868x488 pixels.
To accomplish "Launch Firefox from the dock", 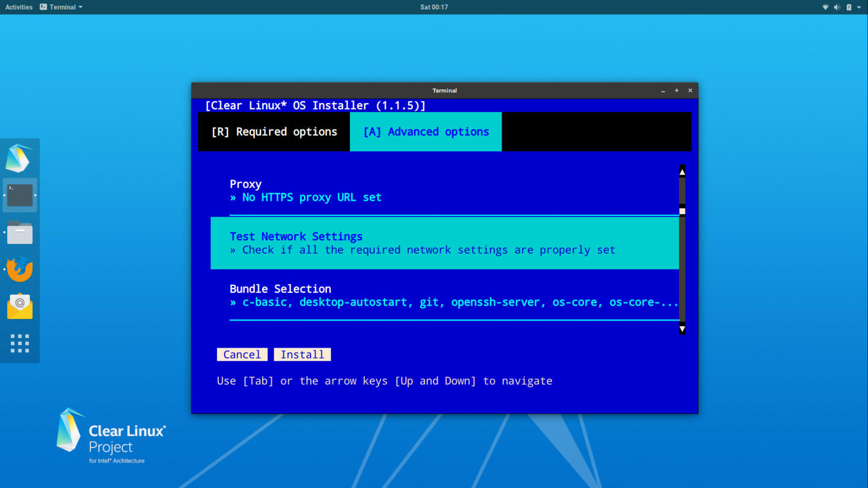I will click(20, 269).
